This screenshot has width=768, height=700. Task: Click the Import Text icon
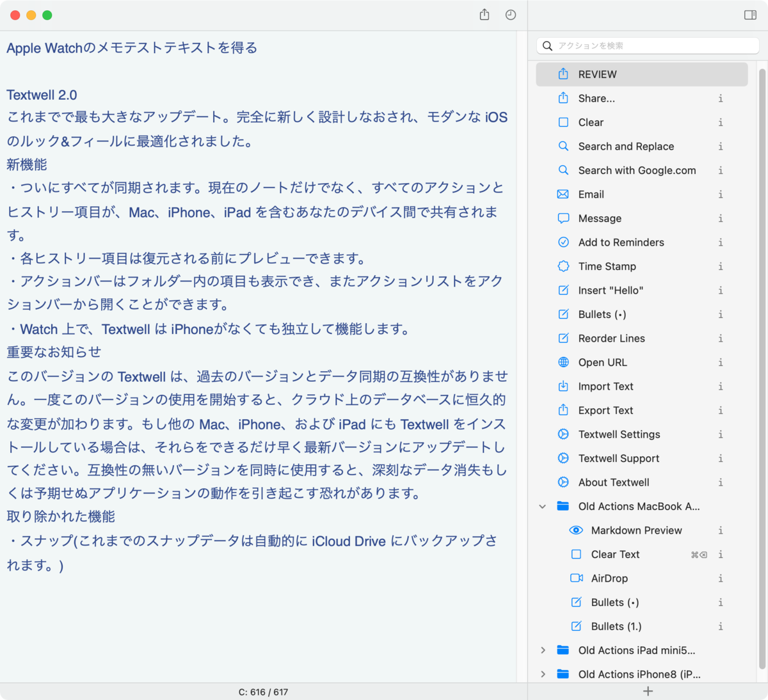(x=563, y=386)
